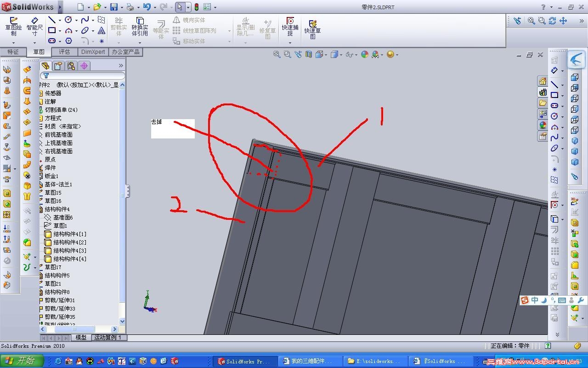Open the Appearances task pane icon
The width and height of the screenshot is (588, 368).
(x=543, y=125)
